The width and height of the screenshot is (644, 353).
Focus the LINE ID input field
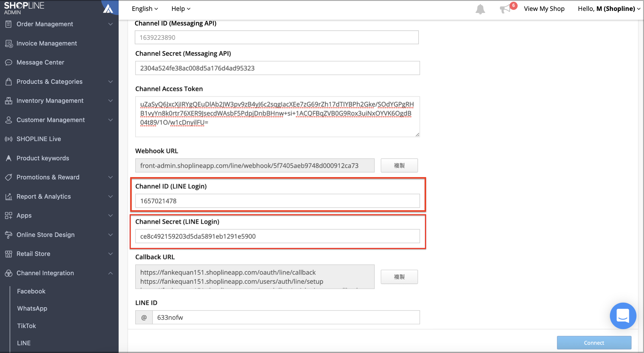pos(286,317)
